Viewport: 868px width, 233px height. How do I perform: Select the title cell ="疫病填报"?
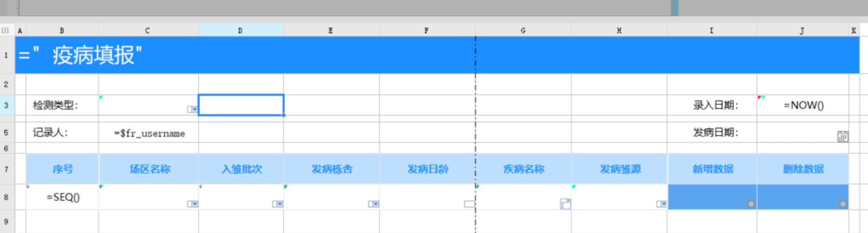(437, 55)
